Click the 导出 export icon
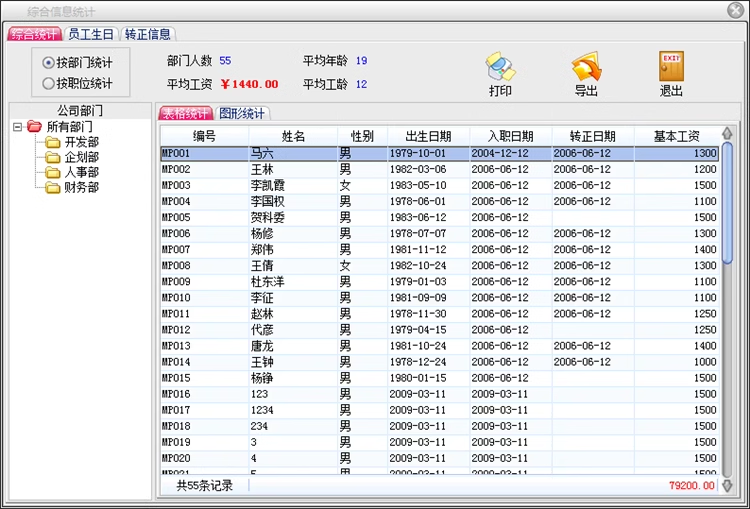The image size is (750, 509). 586,66
